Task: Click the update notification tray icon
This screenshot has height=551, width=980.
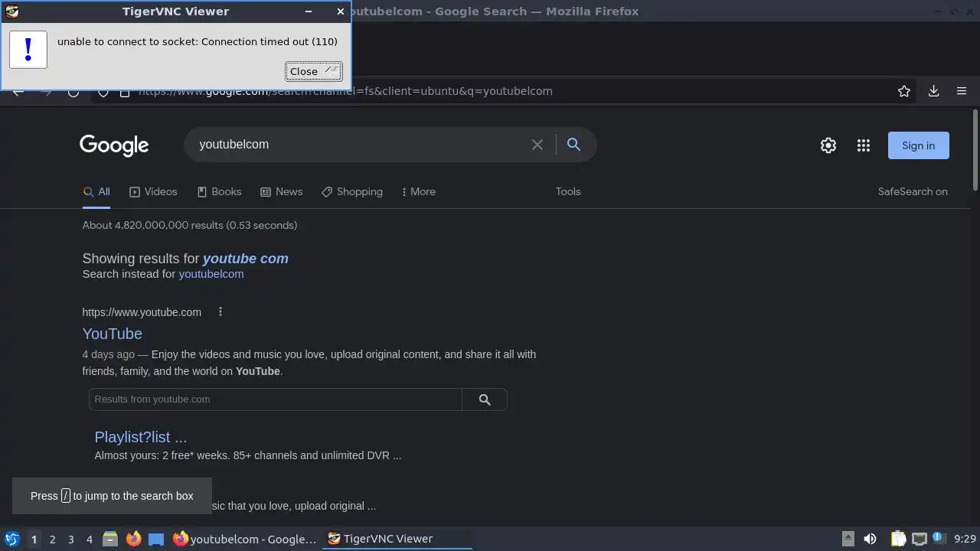Action: (937, 537)
